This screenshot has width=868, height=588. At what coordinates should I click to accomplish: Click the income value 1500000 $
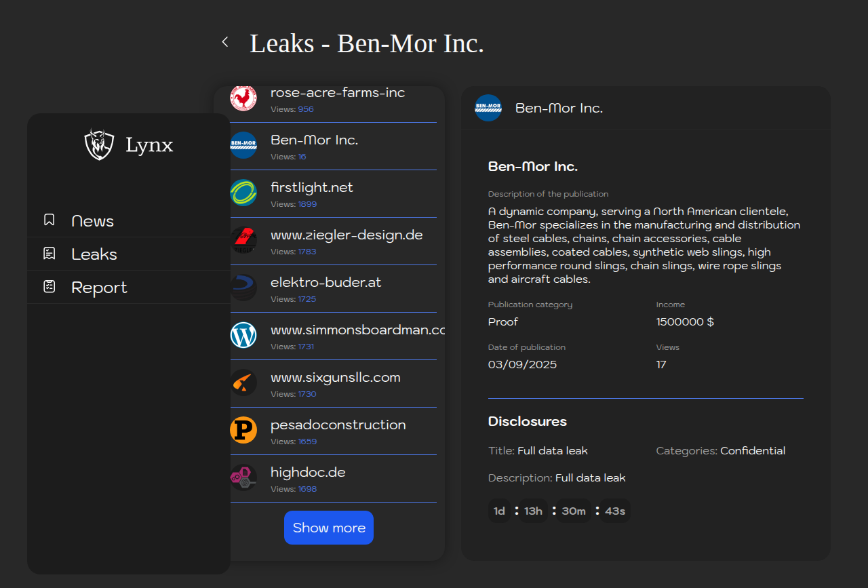(685, 321)
